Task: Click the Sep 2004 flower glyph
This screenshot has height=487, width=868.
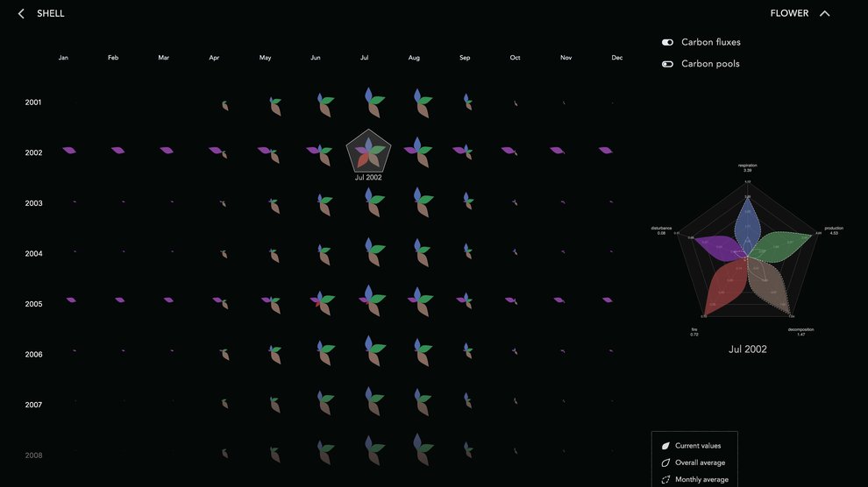Action: [466, 253]
